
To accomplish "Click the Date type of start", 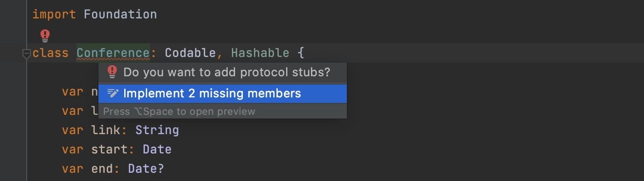I will [157, 149].
